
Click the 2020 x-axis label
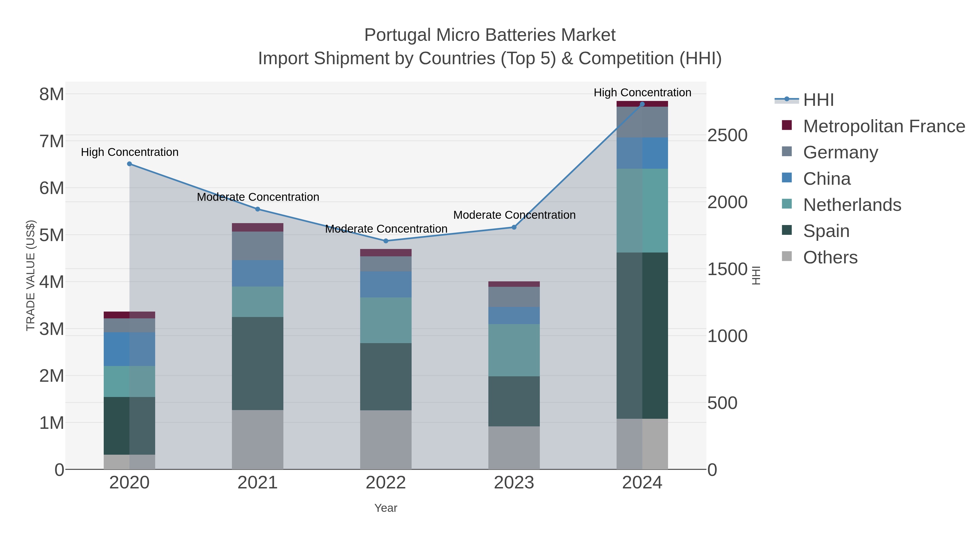[129, 483]
